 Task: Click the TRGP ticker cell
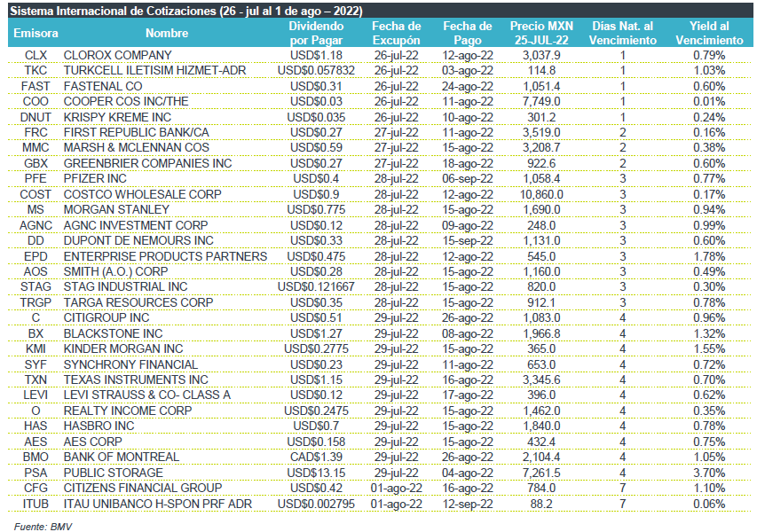(x=35, y=302)
